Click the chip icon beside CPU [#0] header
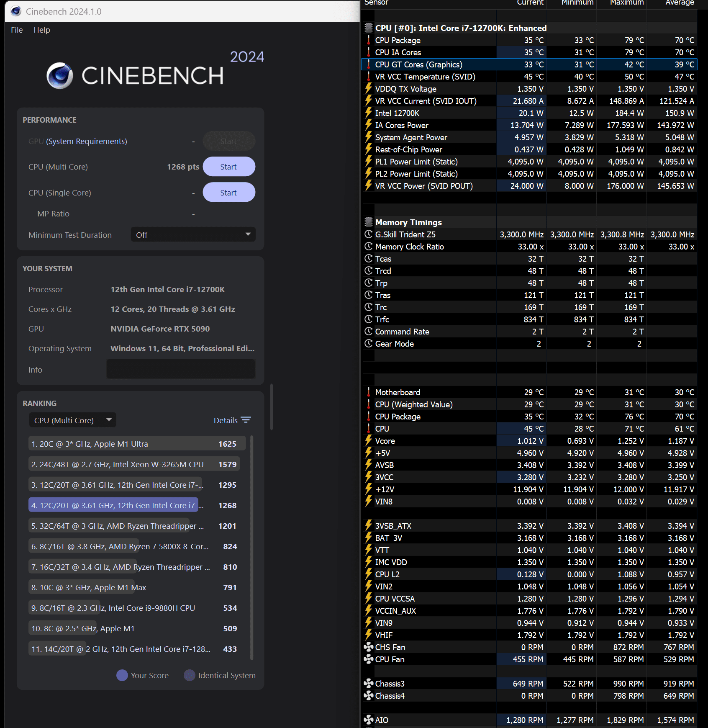Screen dimensions: 708x728 (x=368, y=28)
